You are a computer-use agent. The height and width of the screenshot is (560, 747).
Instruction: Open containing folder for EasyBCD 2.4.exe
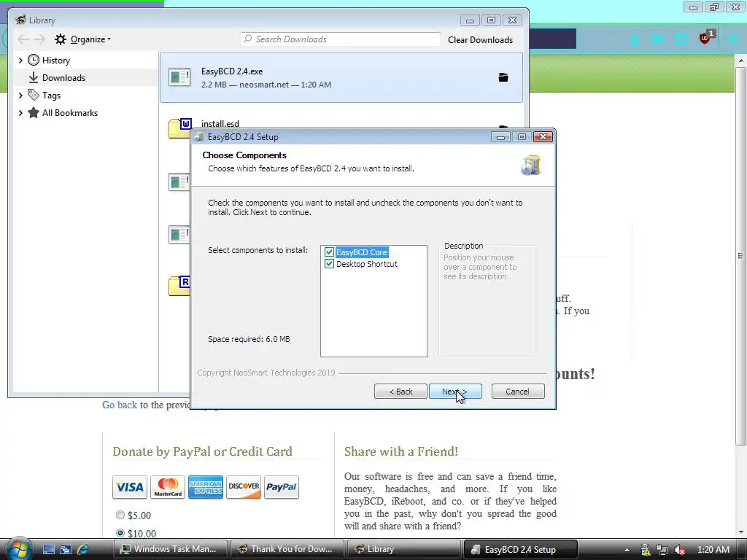(x=503, y=77)
